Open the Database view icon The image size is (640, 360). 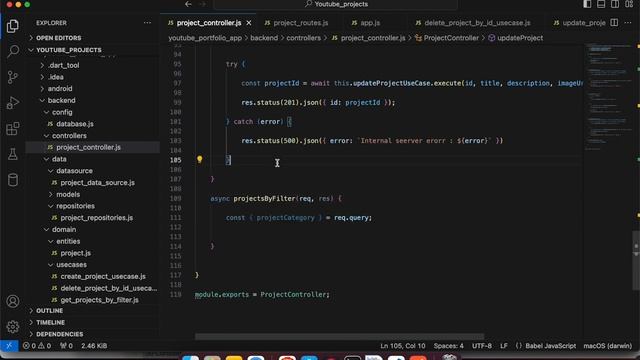click(x=13, y=180)
